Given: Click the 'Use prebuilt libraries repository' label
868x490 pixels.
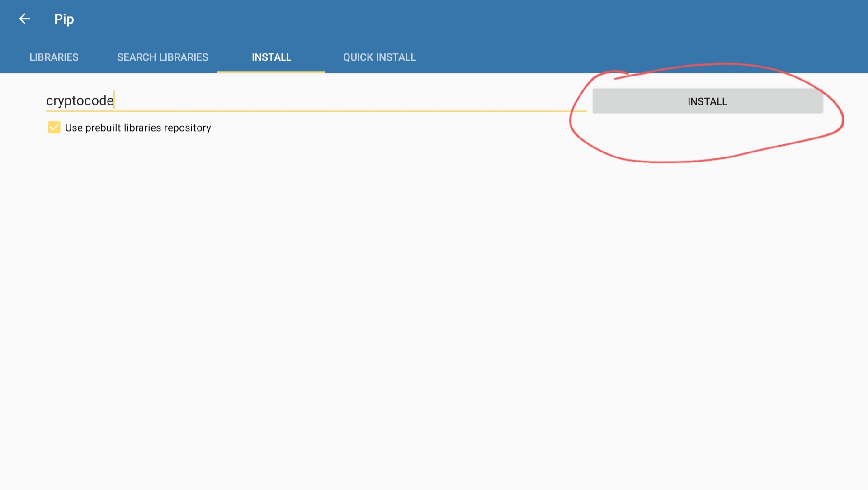Looking at the screenshot, I should (x=138, y=128).
